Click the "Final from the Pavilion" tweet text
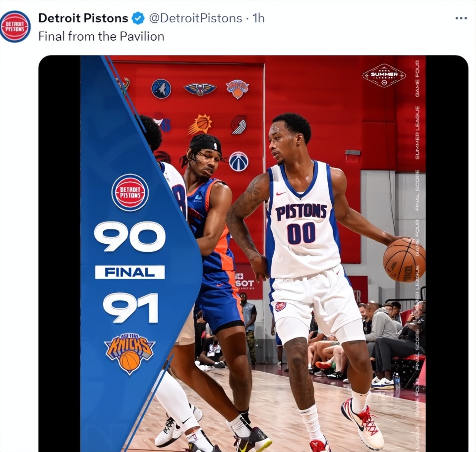476x452 pixels. (x=101, y=36)
